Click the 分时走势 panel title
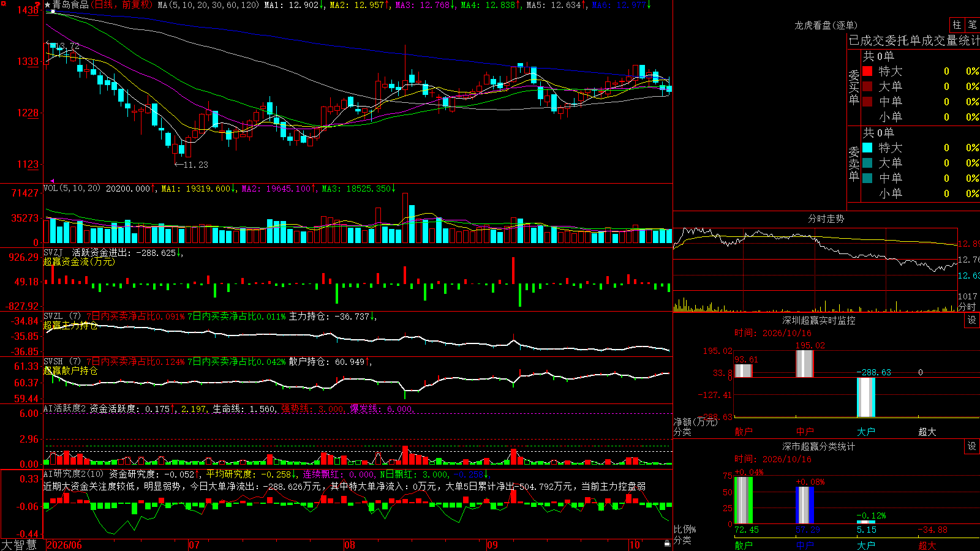The height and width of the screenshot is (551, 980). (826, 219)
